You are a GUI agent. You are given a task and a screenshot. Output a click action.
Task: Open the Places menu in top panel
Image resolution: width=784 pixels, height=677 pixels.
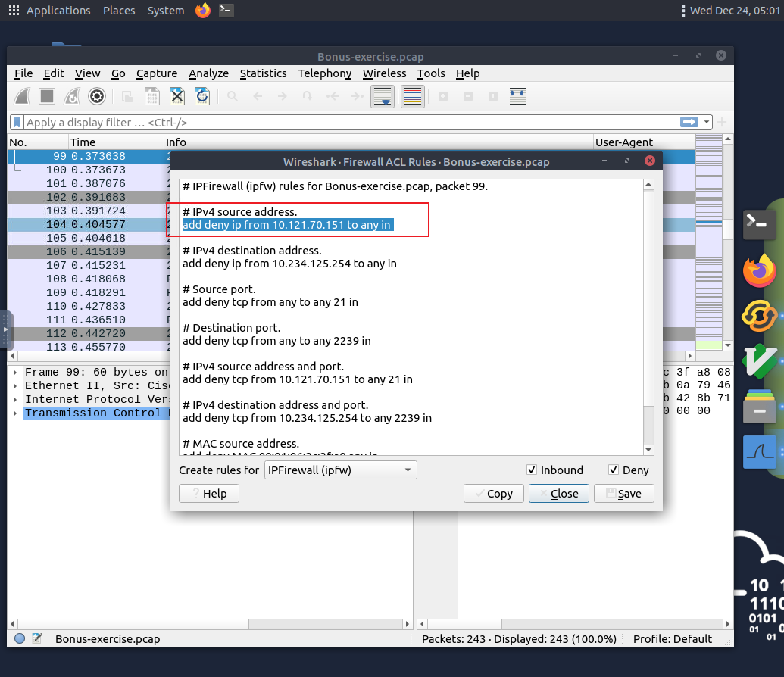point(119,11)
